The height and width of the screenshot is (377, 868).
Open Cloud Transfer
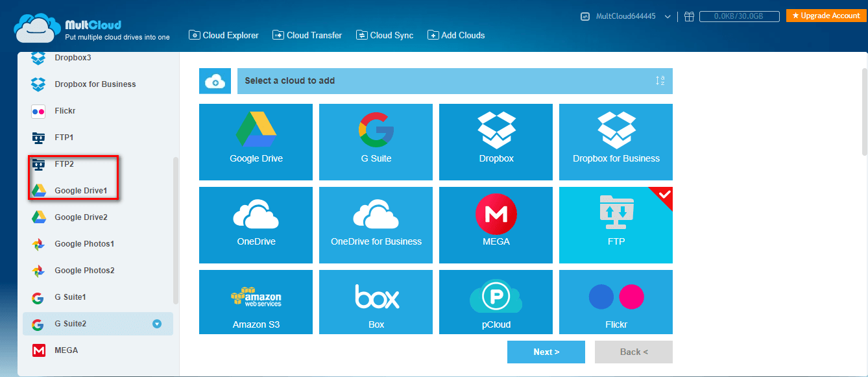(307, 35)
